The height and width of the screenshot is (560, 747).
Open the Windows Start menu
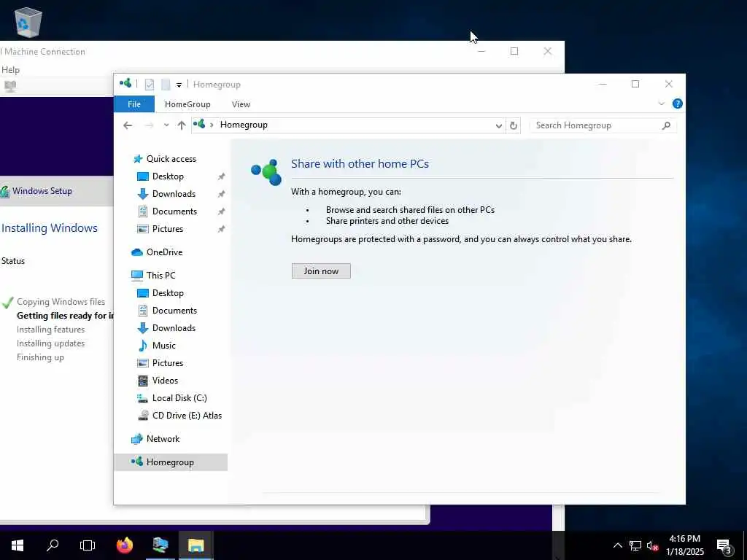(x=18, y=545)
